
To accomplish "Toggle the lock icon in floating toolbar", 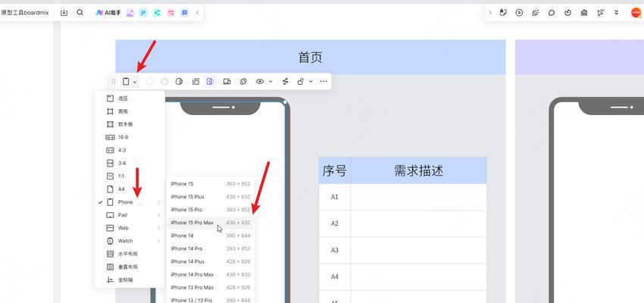I will [x=301, y=82].
